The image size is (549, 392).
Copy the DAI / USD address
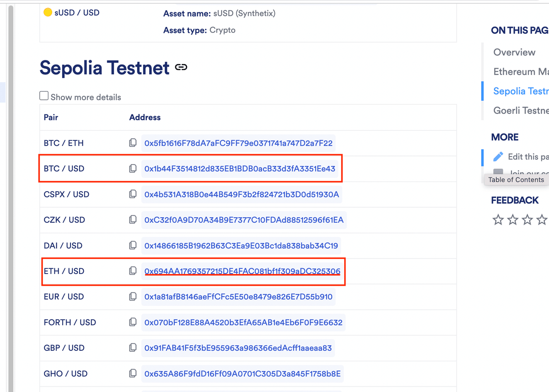point(133,245)
